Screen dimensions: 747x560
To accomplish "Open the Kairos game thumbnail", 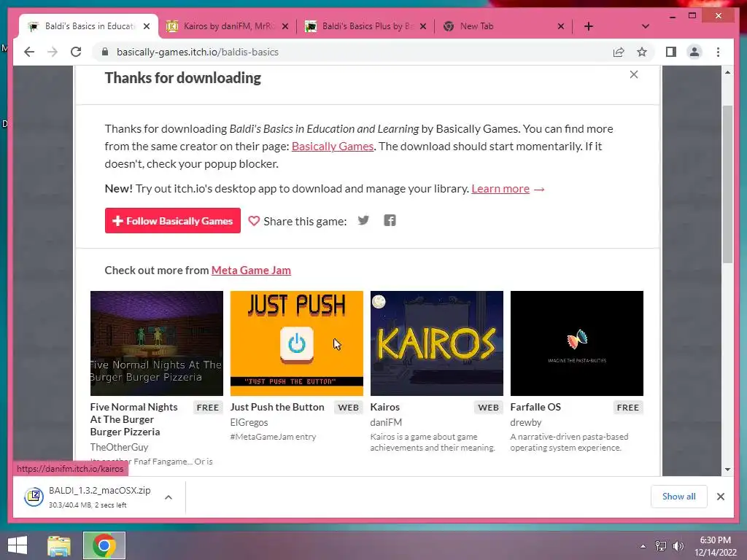I will [437, 343].
